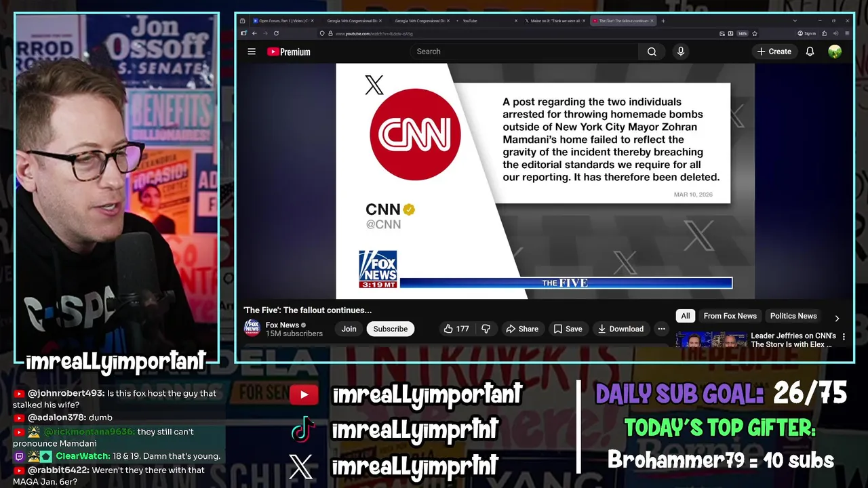The width and height of the screenshot is (868, 488).
Task: Click chat message from @adalon378
Action: [x=63, y=418]
